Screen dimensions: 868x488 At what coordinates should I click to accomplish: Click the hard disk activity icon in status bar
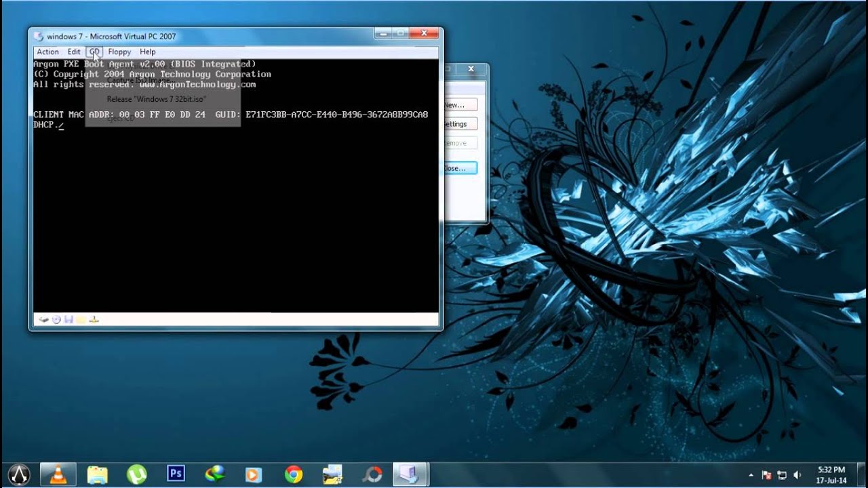click(x=44, y=319)
